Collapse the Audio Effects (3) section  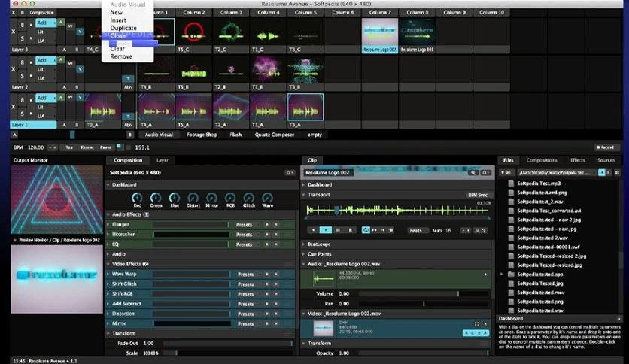108,214
